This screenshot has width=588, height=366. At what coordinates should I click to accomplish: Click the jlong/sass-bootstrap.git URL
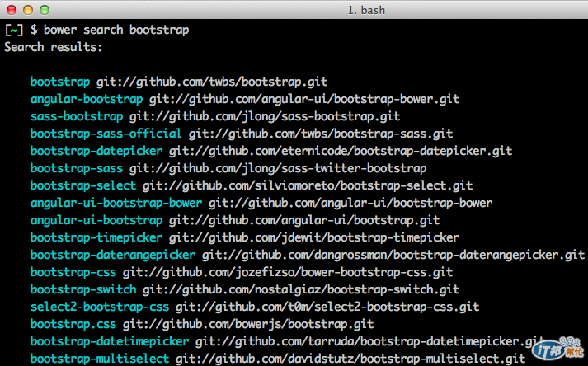[x=265, y=116]
